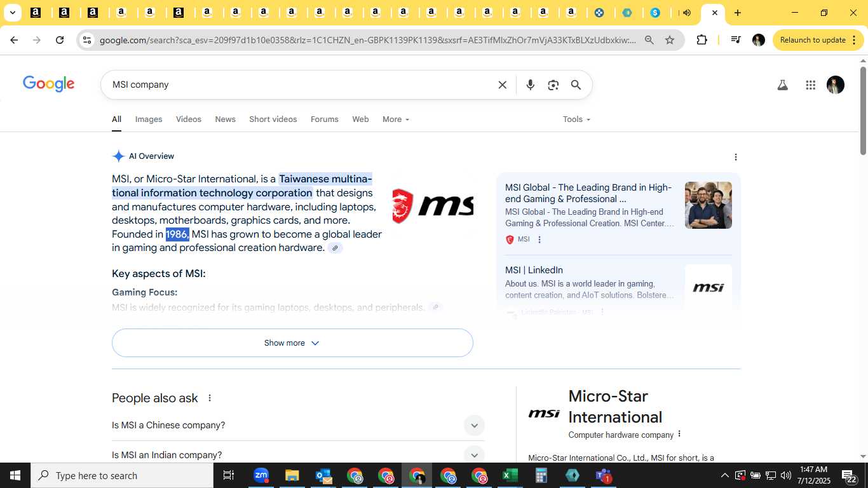Click the LinkedIn result's MSI logo thumbnail
Screen dimensions: 868x488
(x=709, y=287)
